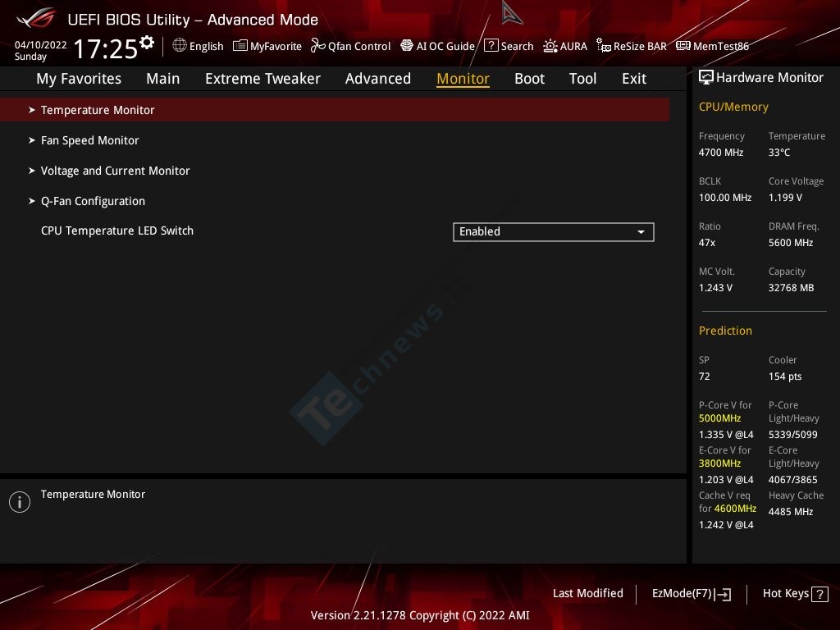Viewport: 840px width, 630px height.
Task: Click the Hot Keys question mark icon
Action: [x=819, y=594]
